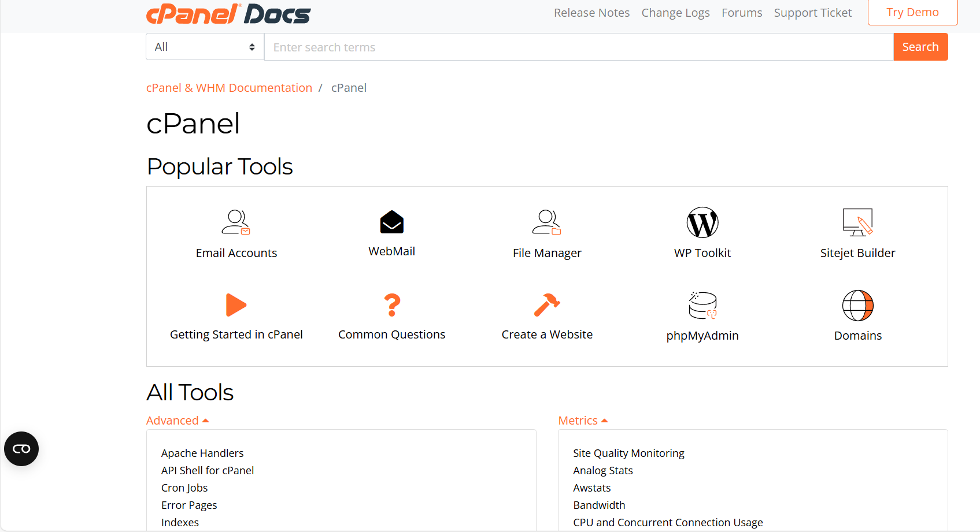The width and height of the screenshot is (980, 532).
Task: Click the Try Demo button
Action: tap(912, 12)
